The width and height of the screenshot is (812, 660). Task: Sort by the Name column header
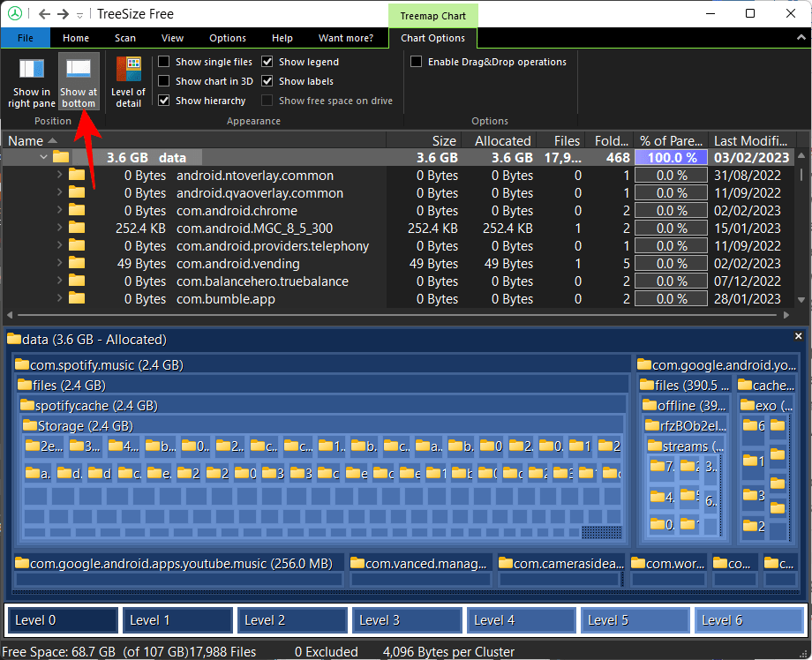pyautogui.click(x=194, y=140)
